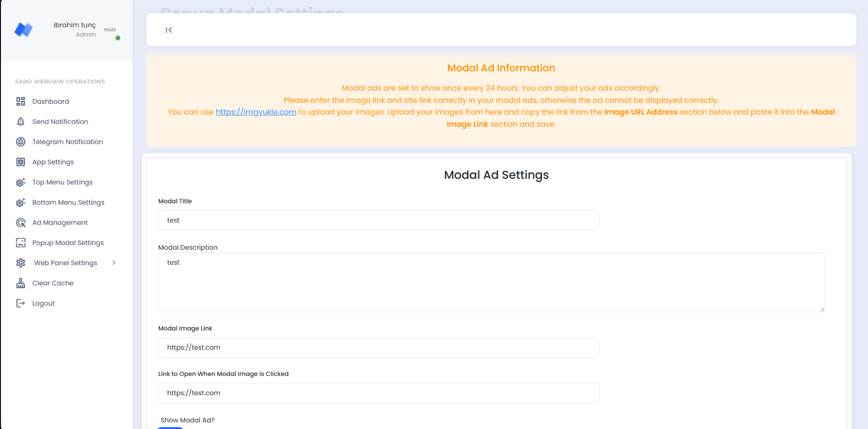Open the imgyukle.com upload link
The image size is (868, 429).
pos(256,112)
